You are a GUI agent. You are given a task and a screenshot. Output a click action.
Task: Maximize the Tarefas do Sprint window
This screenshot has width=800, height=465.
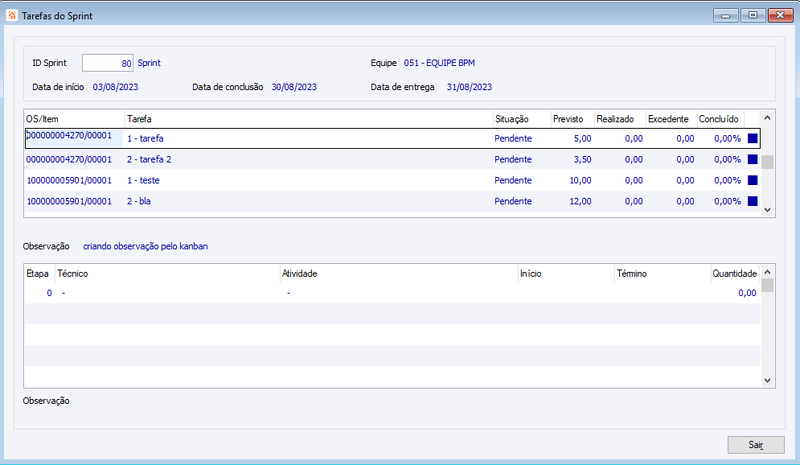753,15
